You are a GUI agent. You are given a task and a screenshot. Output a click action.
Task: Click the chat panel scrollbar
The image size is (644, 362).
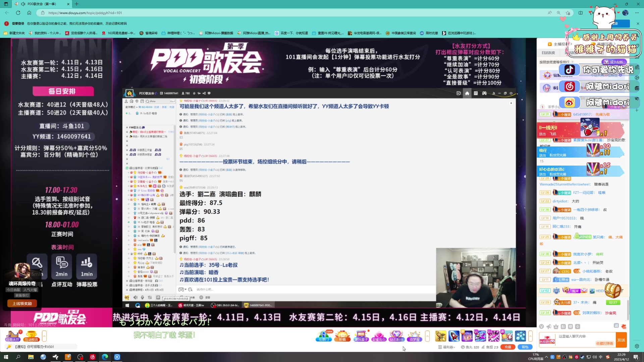tap(628, 310)
